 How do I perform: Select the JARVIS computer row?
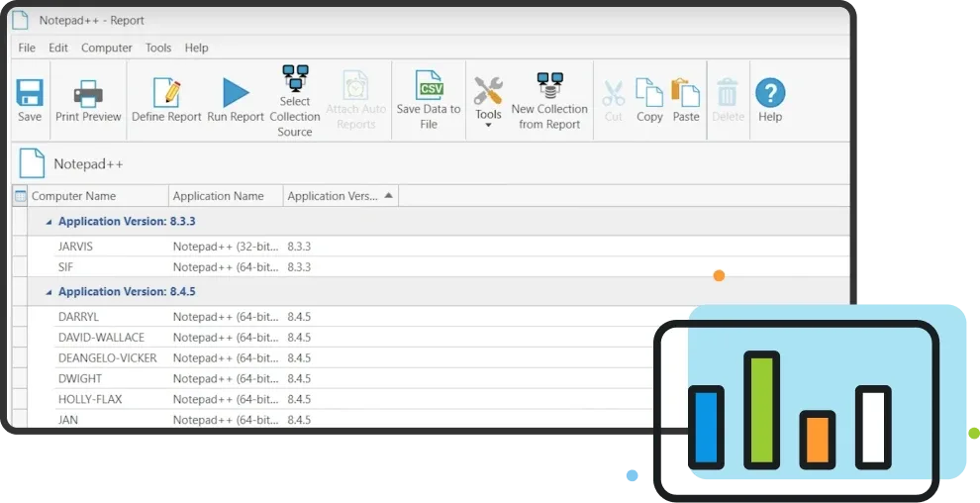(x=438, y=247)
